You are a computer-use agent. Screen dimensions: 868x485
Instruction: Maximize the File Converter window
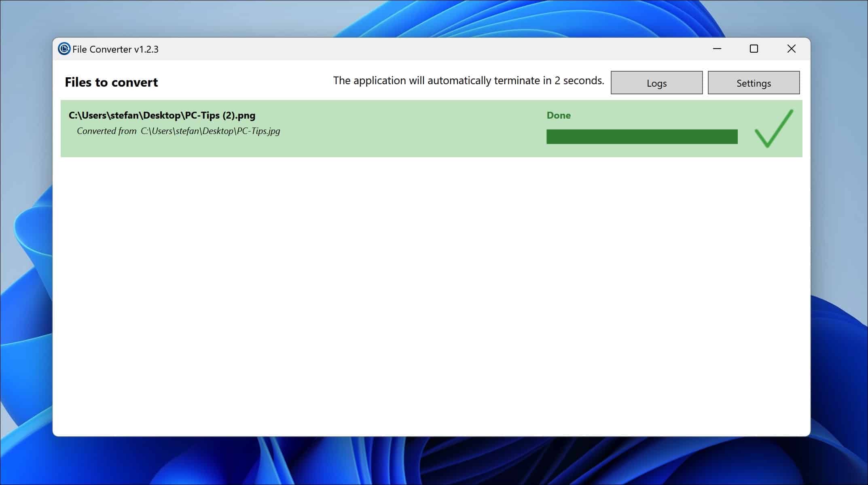point(754,49)
